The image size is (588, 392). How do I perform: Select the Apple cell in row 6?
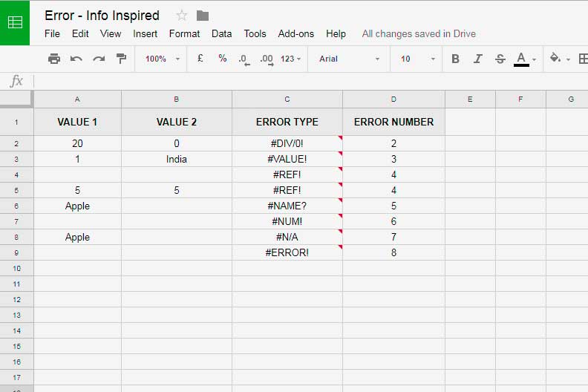pos(77,206)
